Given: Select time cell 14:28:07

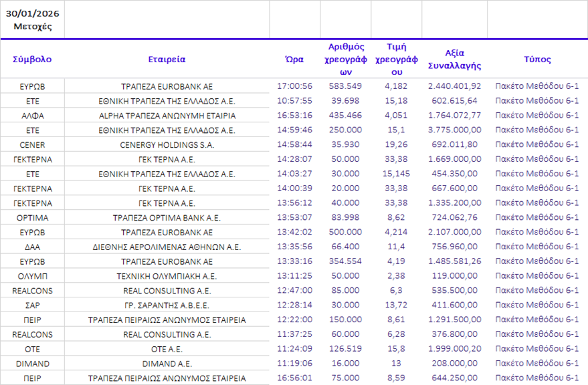Looking at the screenshot, I should coord(294,159).
